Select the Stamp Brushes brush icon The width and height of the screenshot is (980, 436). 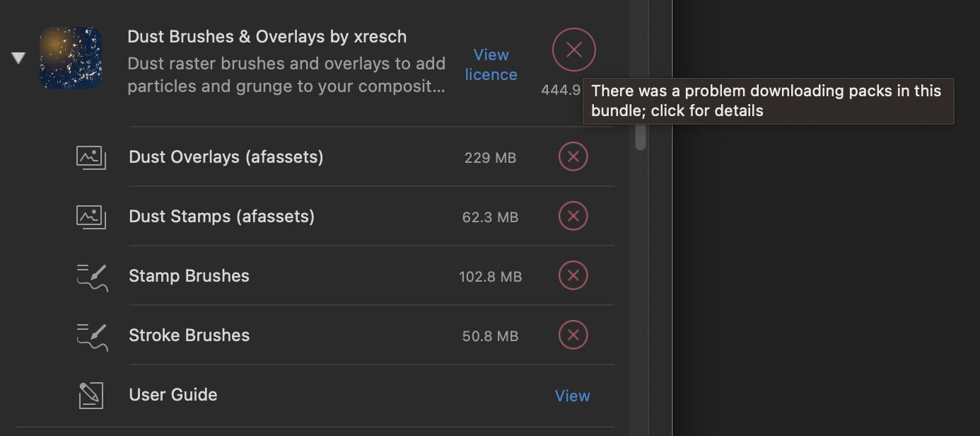pos(91,277)
